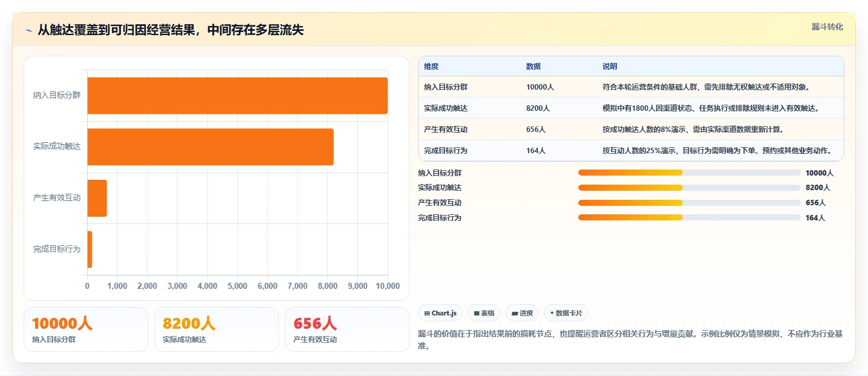
Task: Click the 完成目标行为 y-axis label in the chart
Action: click(x=57, y=249)
